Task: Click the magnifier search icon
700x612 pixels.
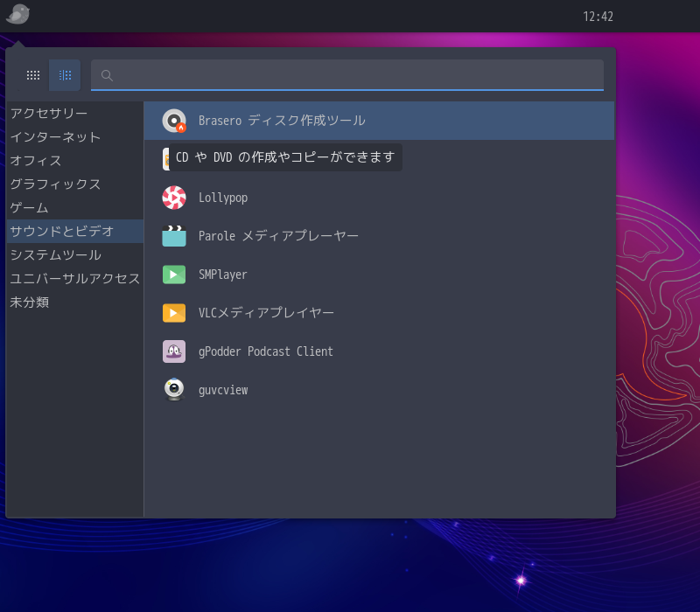Action: click(107, 75)
